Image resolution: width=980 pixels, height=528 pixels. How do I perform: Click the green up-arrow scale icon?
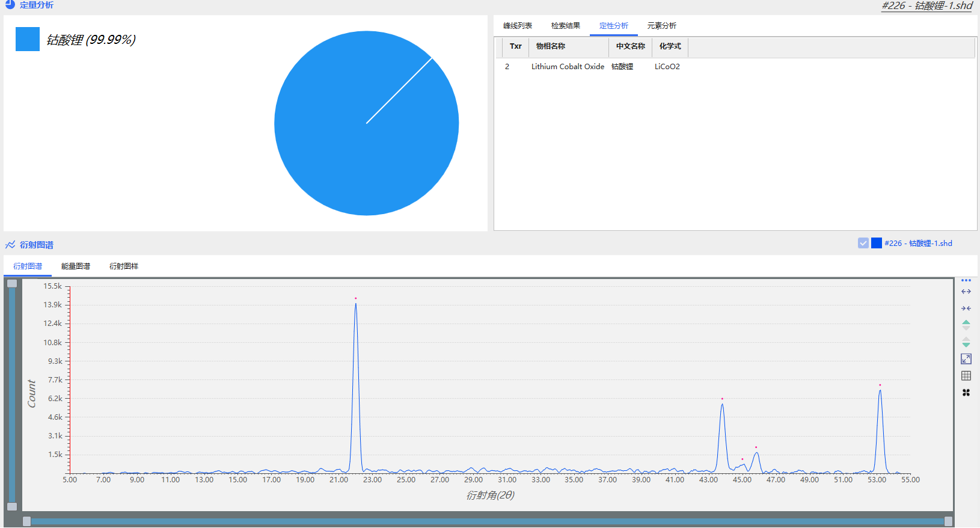coord(966,323)
